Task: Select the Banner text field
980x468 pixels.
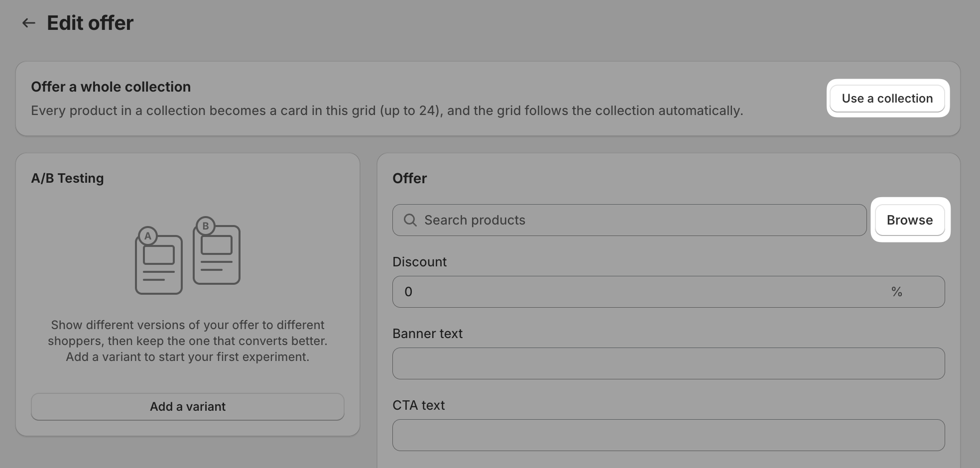Action: (668, 363)
